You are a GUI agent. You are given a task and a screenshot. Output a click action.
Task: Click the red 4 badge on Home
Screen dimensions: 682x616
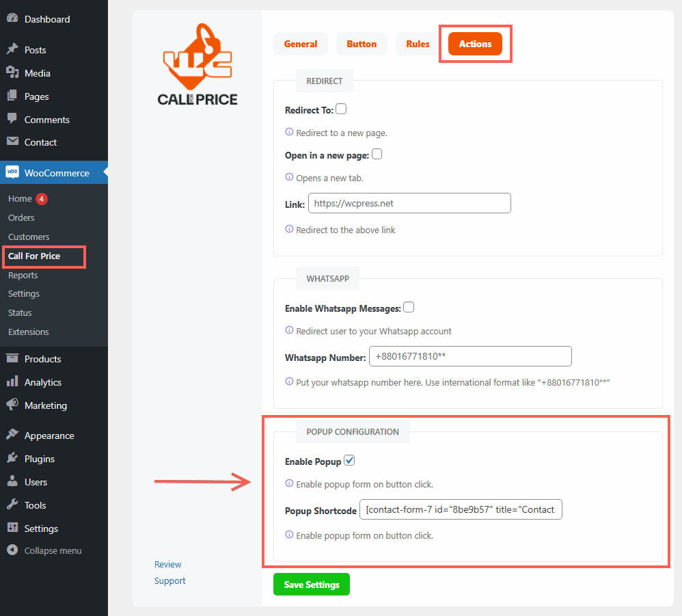[x=41, y=199]
